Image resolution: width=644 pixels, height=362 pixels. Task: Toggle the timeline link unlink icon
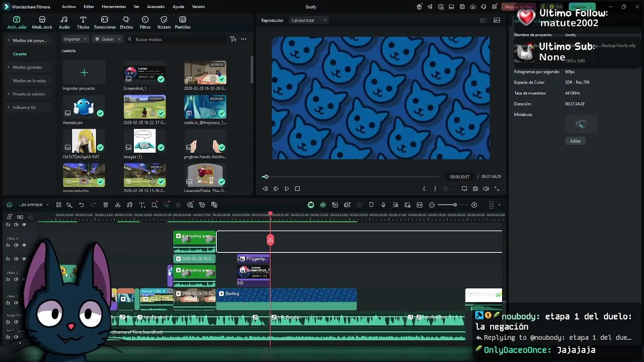pyautogui.click(x=9, y=217)
